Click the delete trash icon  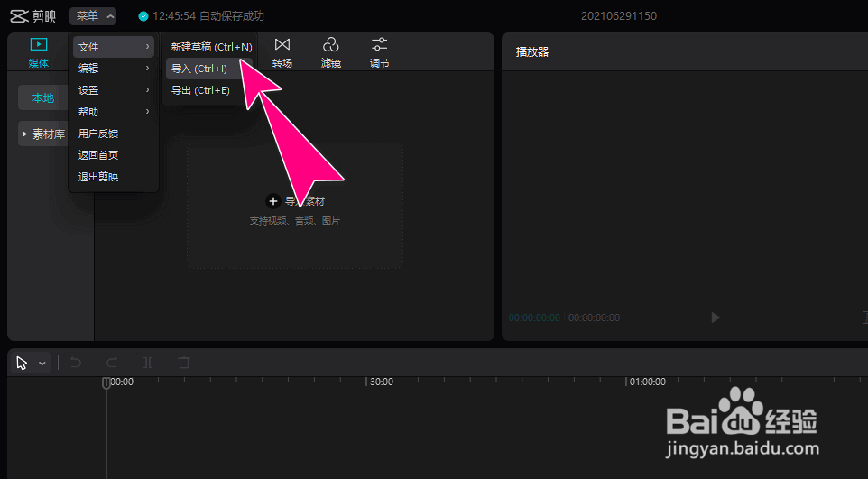(184, 364)
